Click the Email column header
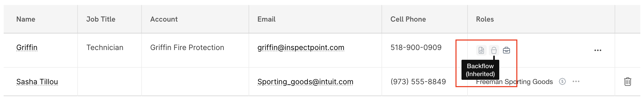The width and height of the screenshot is (644, 99). tap(266, 19)
